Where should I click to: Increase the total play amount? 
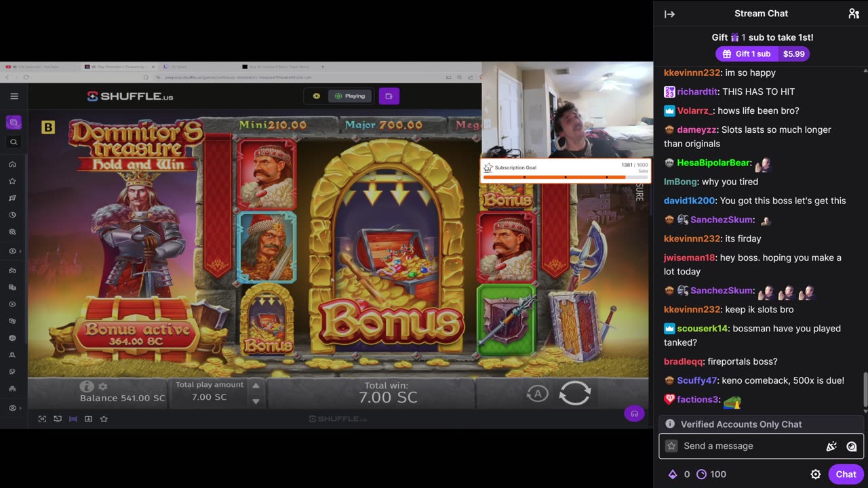(x=256, y=386)
